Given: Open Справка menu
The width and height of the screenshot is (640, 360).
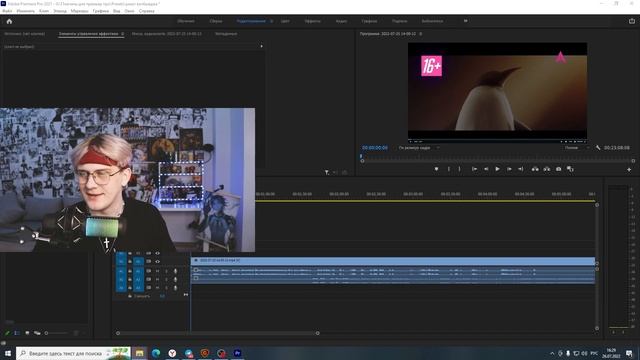Looking at the screenshot, I should pos(147,11).
